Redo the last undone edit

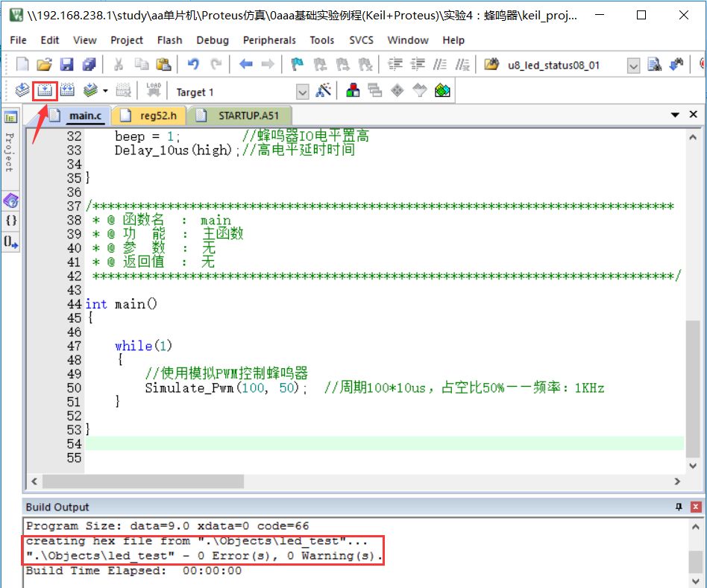216,64
